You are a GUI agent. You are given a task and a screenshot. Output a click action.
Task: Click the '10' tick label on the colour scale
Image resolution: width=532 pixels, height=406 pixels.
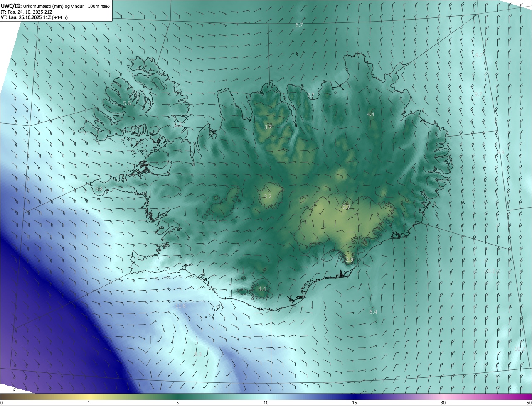[266, 403]
